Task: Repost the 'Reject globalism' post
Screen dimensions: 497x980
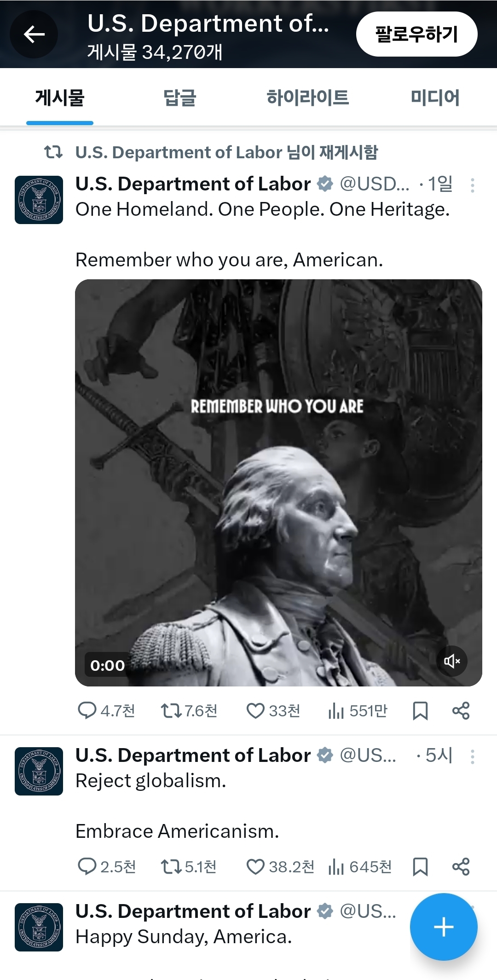Action: 171,867
